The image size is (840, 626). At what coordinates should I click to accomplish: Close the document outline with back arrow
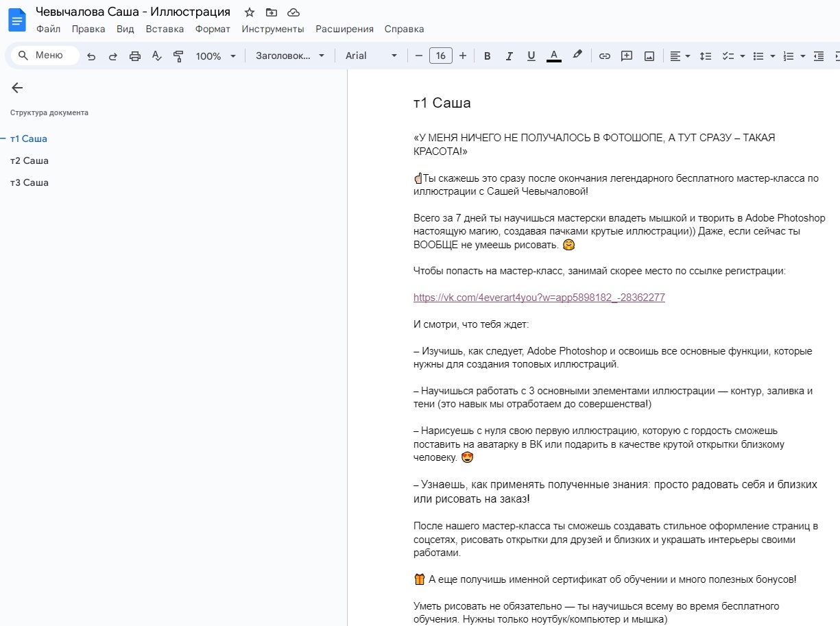click(17, 88)
